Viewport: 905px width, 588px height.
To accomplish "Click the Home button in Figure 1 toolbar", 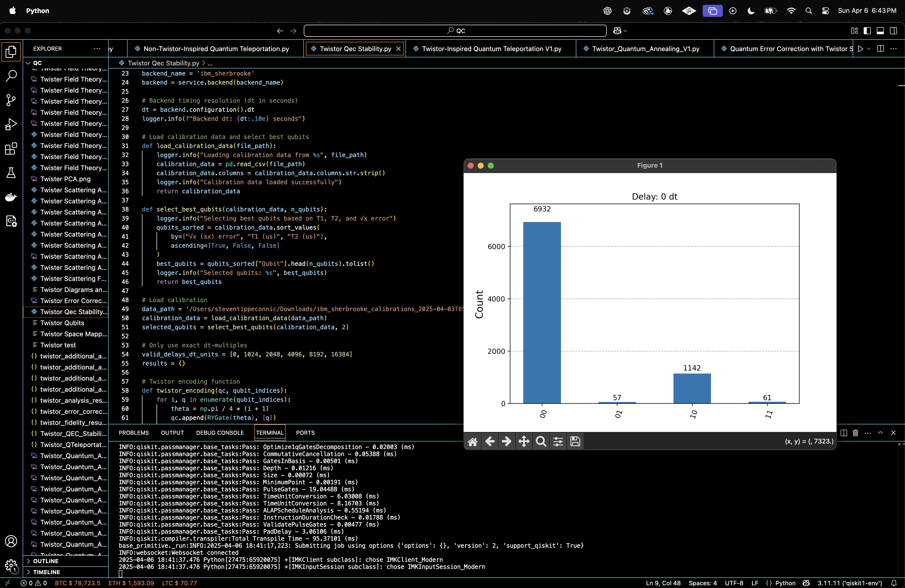I will tap(473, 441).
